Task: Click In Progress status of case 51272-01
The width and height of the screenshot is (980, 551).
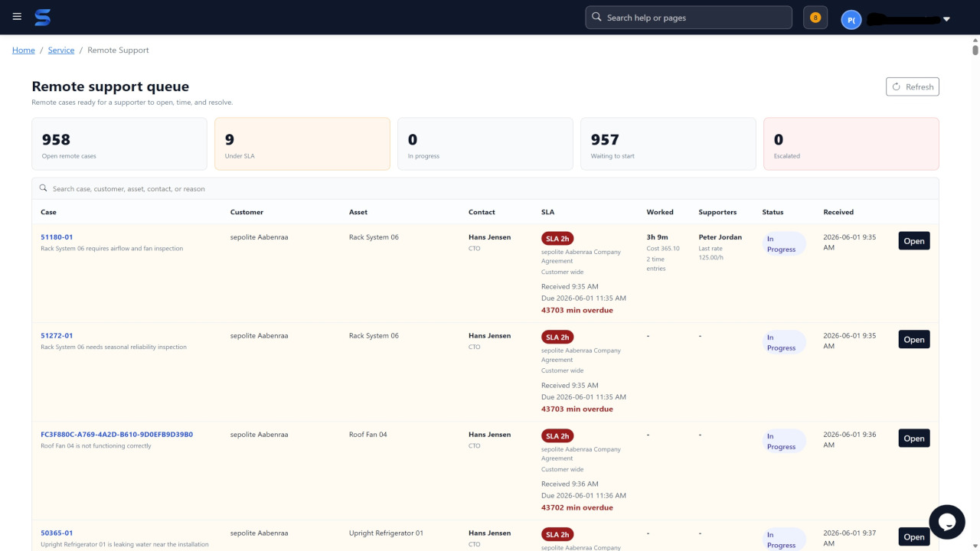Action: [x=783, y=343]
